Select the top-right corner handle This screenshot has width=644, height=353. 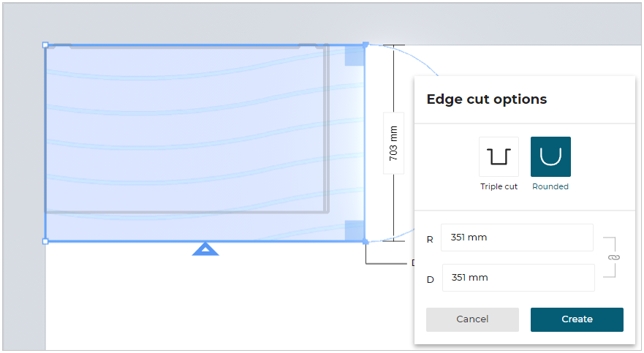click(365, 45)
